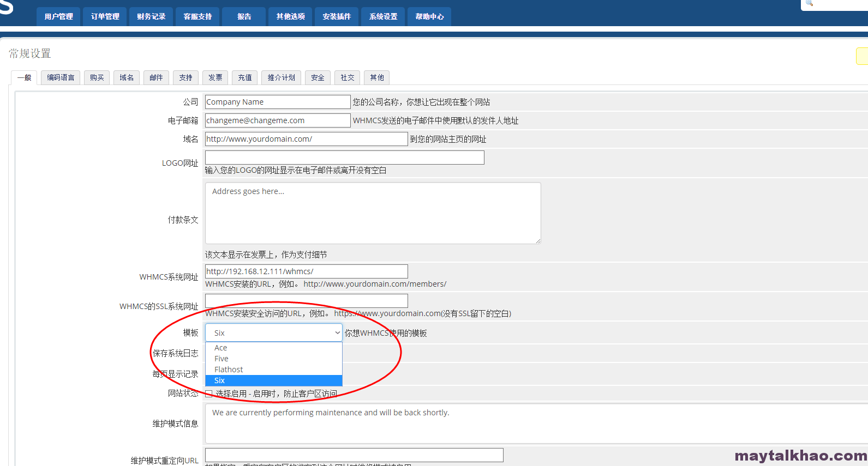
Task: Choose the highlighted Six template option
Action: tap(274, 380)
